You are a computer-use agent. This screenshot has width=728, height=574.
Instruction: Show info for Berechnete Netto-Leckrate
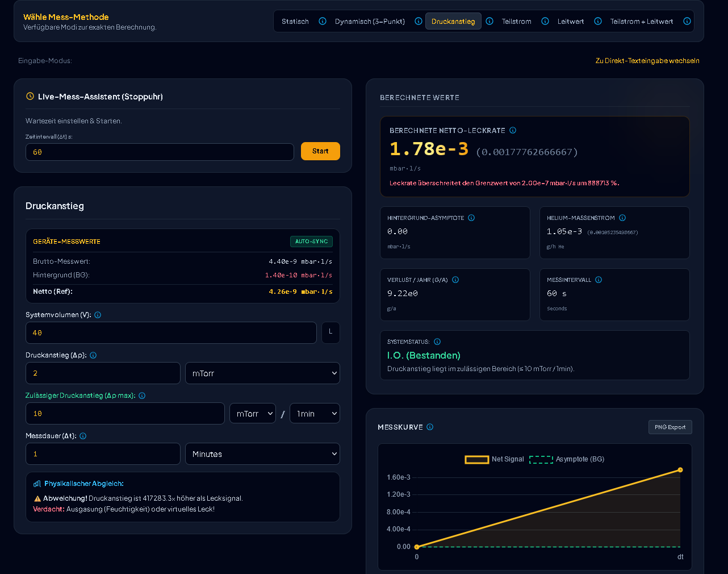pyautogui.click(x=513, y=130)
